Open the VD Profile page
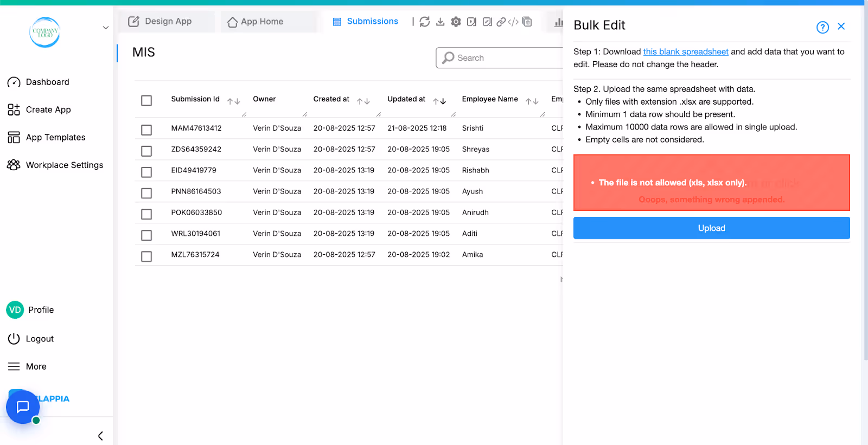The height and width of the screenshot is (445, 868). click(x=30, y=309)
